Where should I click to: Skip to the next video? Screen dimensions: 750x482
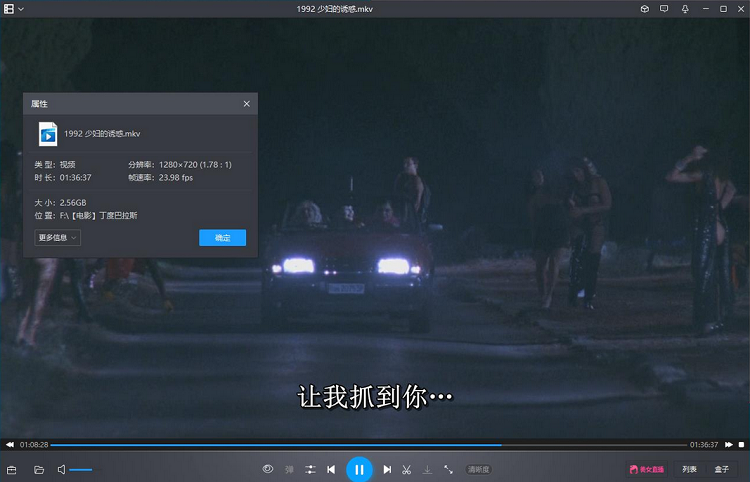[x=387, y=469]
